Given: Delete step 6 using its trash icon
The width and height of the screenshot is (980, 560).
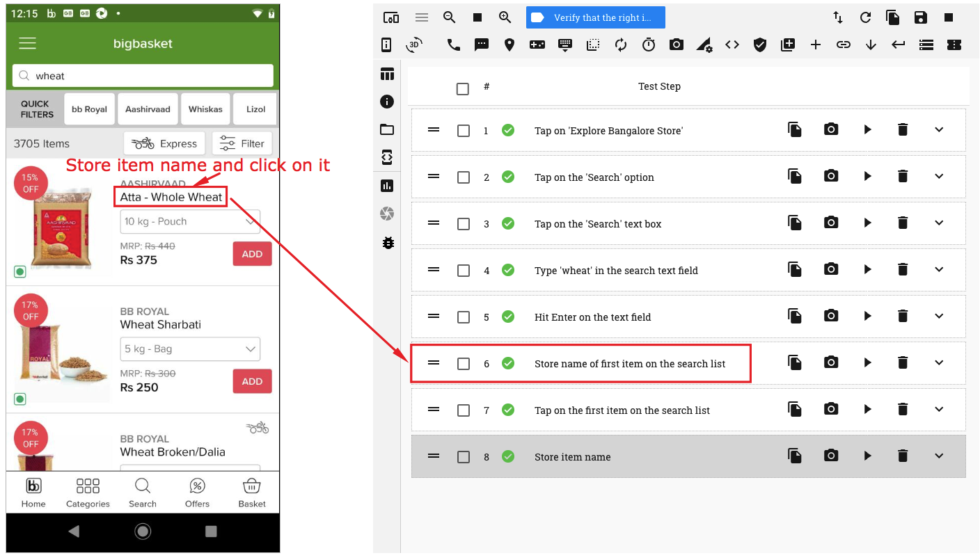Looking at the screenshot, I should point(903,362).
